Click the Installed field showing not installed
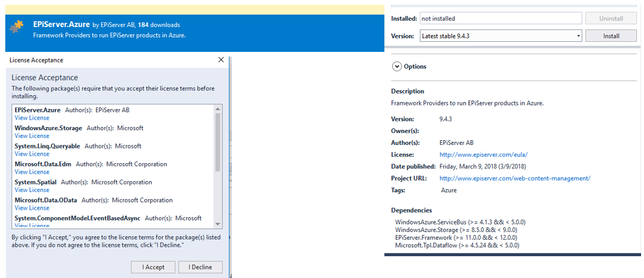 501,18
